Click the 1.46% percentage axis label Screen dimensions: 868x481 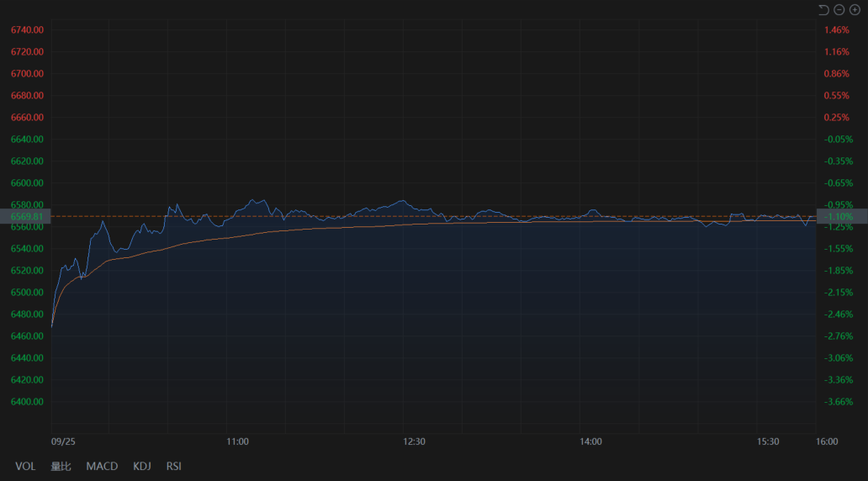point(837,29)
